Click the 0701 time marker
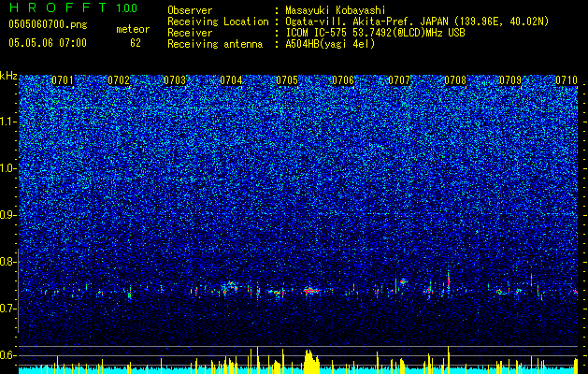 63,80
